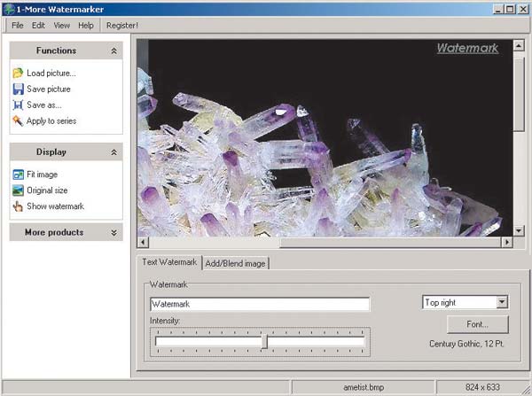Image resolution: width=532 pixels, height=396 pixels.
Task: Switch to the Add/Blend image tab
Action: [x=236, y=263]
